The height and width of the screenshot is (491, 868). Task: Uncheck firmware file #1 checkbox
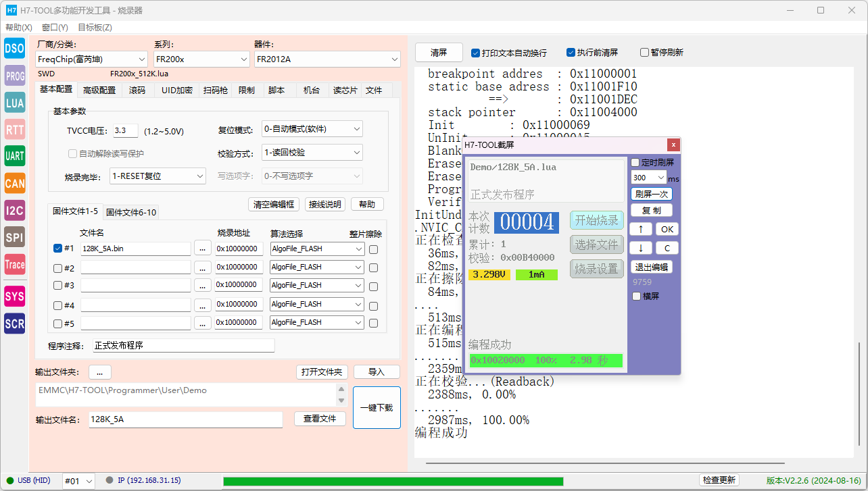[57, 249]
